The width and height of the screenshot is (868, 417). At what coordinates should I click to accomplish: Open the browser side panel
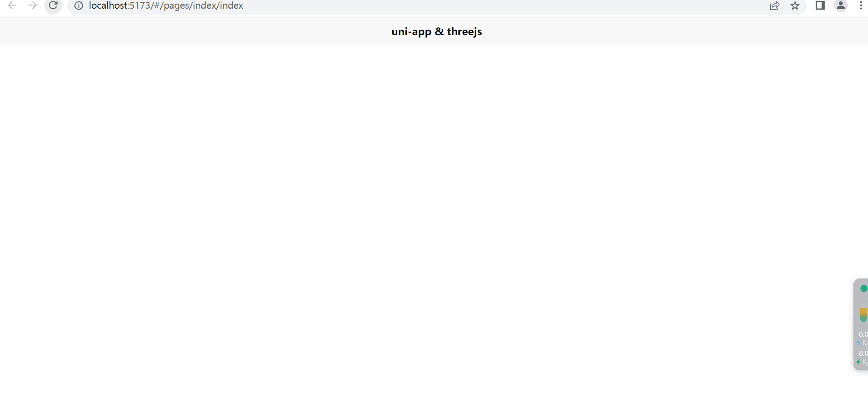click(820, 5)
